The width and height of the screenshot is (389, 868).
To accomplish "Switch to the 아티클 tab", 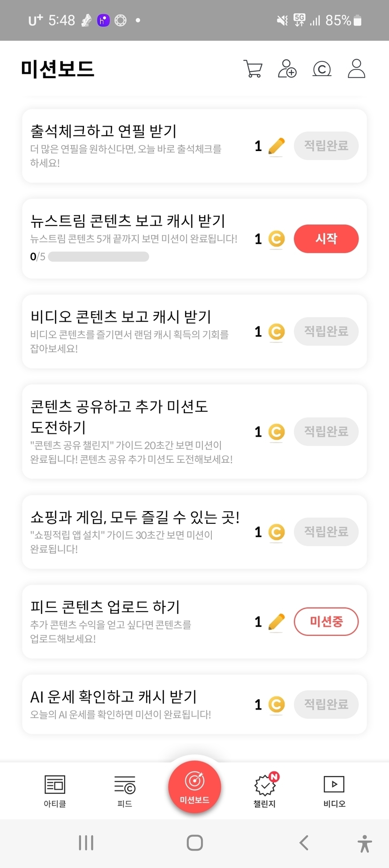I will pyautogui.click(x=55, y=791).
